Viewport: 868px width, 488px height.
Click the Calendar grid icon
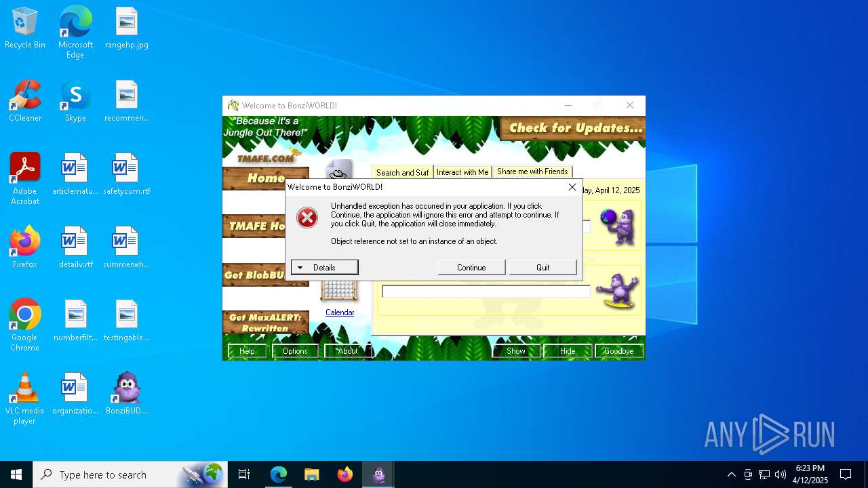tap(339, 291)
